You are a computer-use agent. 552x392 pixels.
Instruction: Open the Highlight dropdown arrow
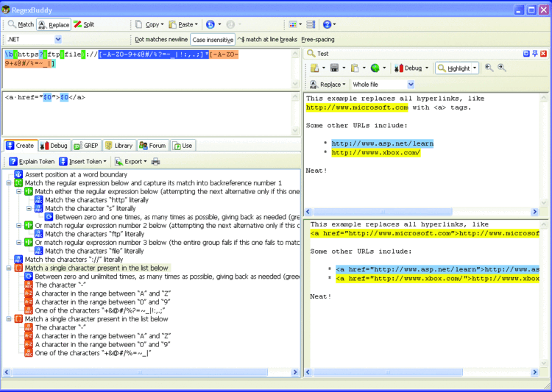point(475,68)
